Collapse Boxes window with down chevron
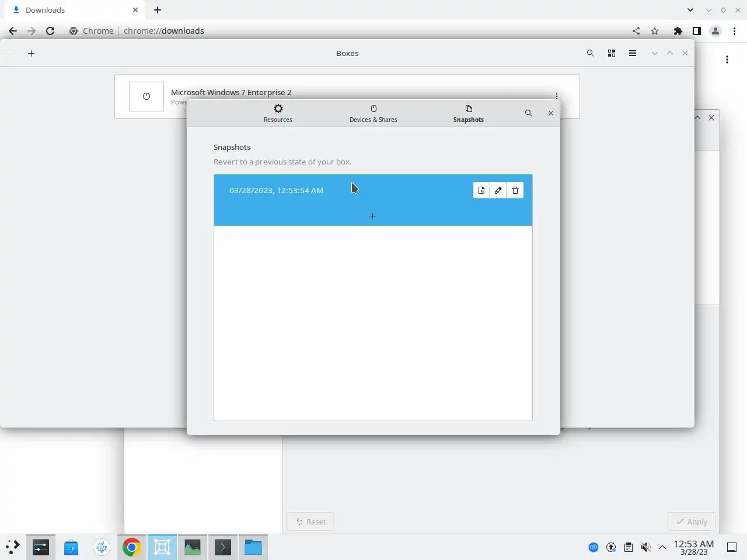The image size is (747, 560). coord(655,53)
